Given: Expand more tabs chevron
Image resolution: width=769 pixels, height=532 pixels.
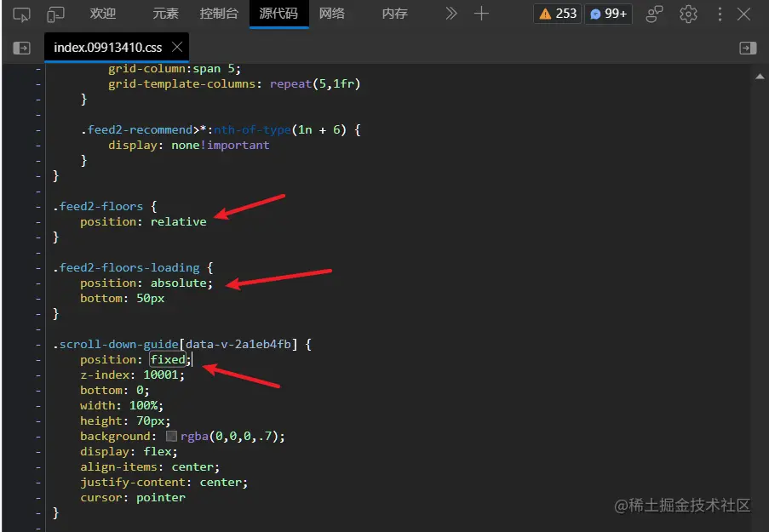Looking at the screenshot, I should 451,14.
